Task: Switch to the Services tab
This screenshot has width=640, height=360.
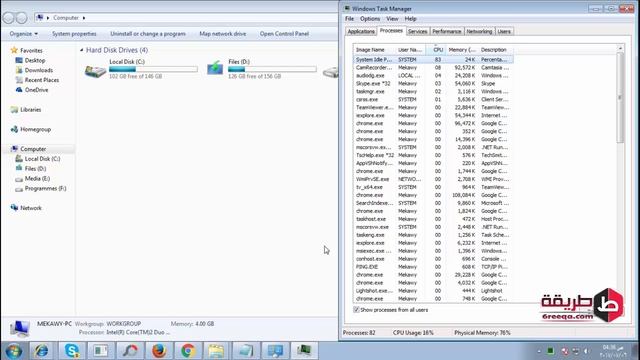Action: (x=418, y=31)
